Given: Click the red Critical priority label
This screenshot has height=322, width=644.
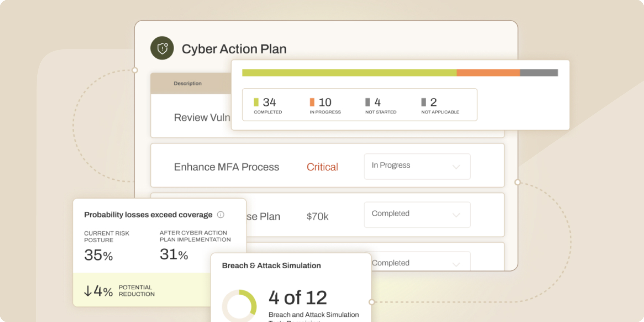Looking at the screenshot, I should (x=322, y=167).
